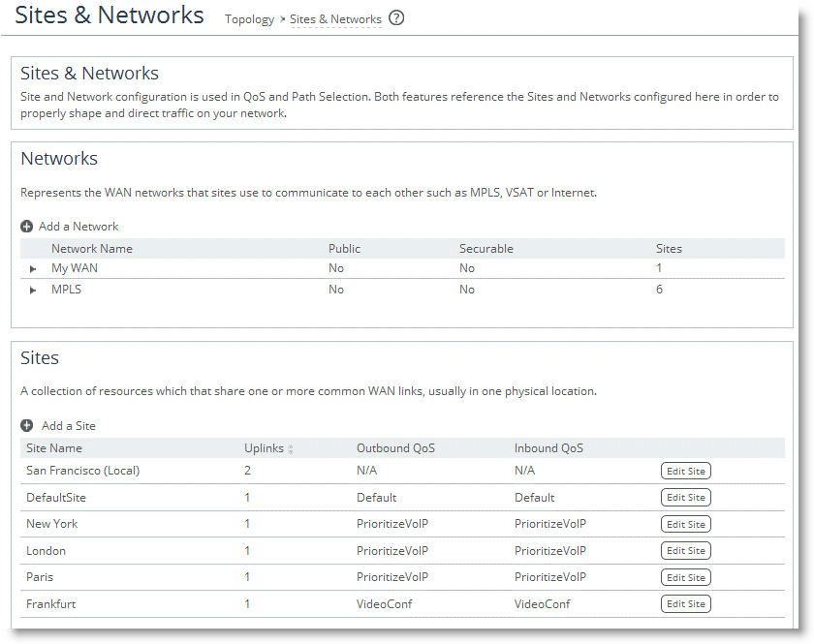814x644 pixels.
Task: Click the plus icon for Add a Network
Action: pyautogui.click(x=27, y=227)
